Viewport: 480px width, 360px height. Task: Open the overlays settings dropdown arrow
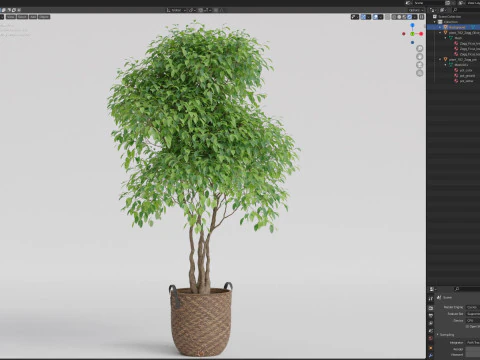pos(381,17)
